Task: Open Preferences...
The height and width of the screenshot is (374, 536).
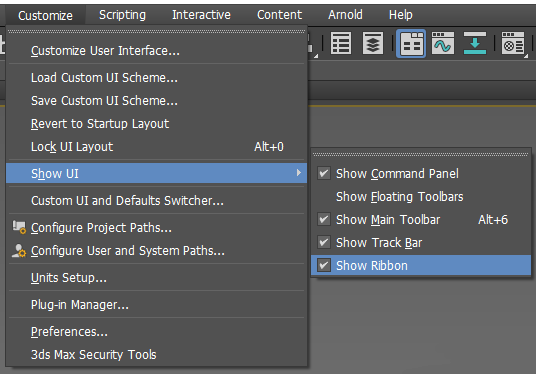Action: [156, 332]
